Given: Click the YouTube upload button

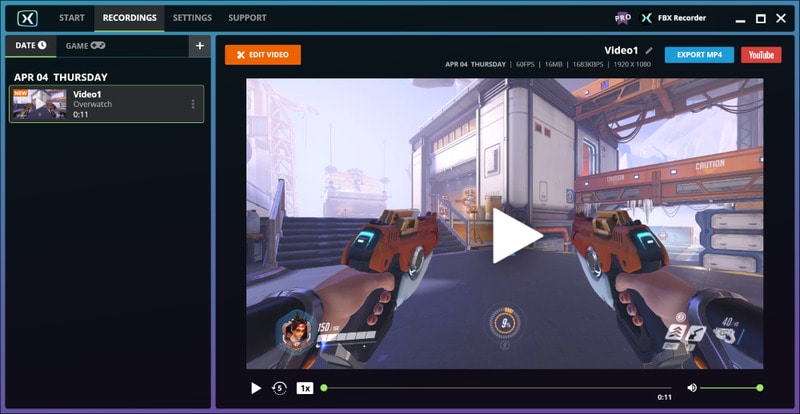Looking at the screenshot, I should 761,55.
